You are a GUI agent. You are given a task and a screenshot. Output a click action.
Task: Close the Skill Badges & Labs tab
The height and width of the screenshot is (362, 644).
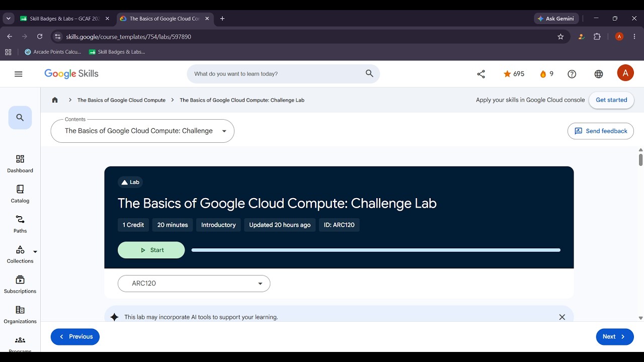[107, 19]
